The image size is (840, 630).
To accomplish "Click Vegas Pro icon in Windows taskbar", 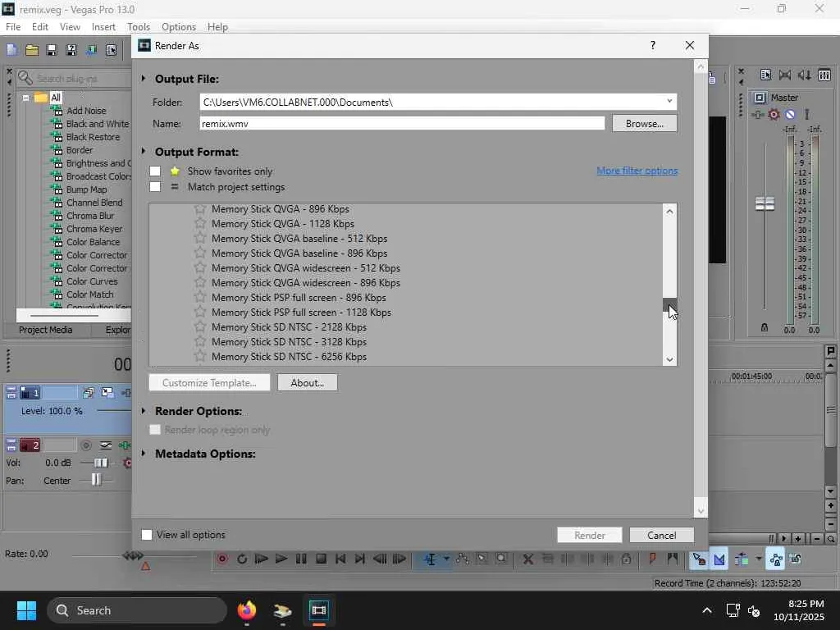I will (x=319, y=610).
